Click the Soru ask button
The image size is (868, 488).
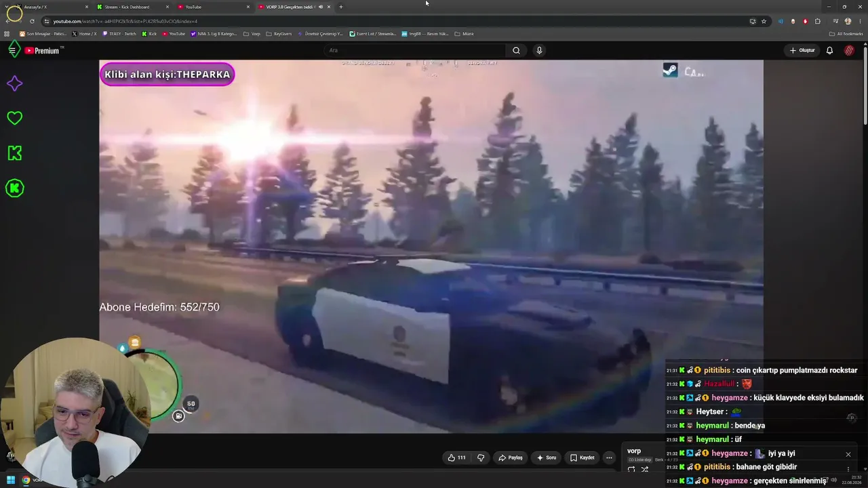pos(547,457)
